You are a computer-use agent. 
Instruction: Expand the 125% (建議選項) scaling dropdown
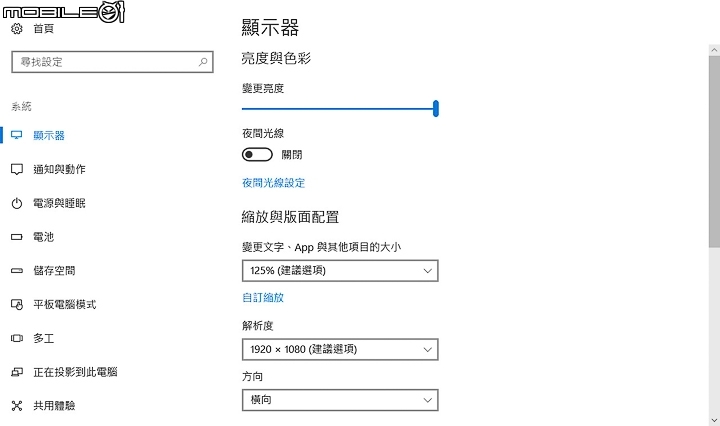click(340, 271)
